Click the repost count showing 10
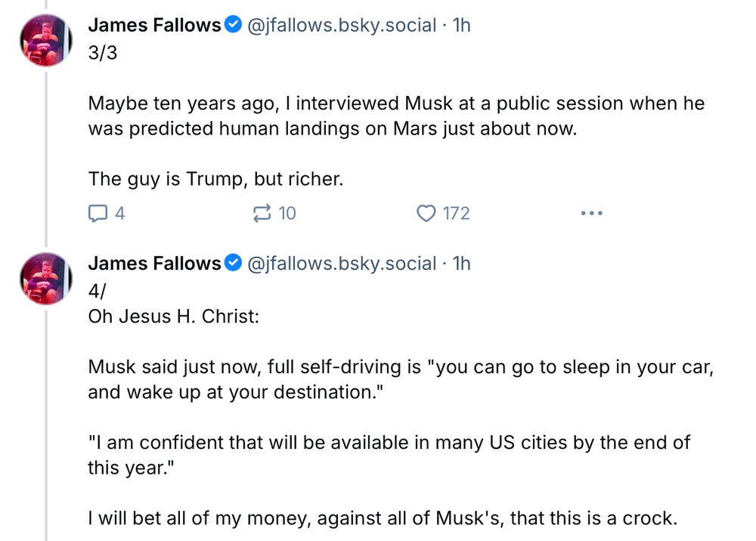 pyautogui.click(x=287, y=214)
